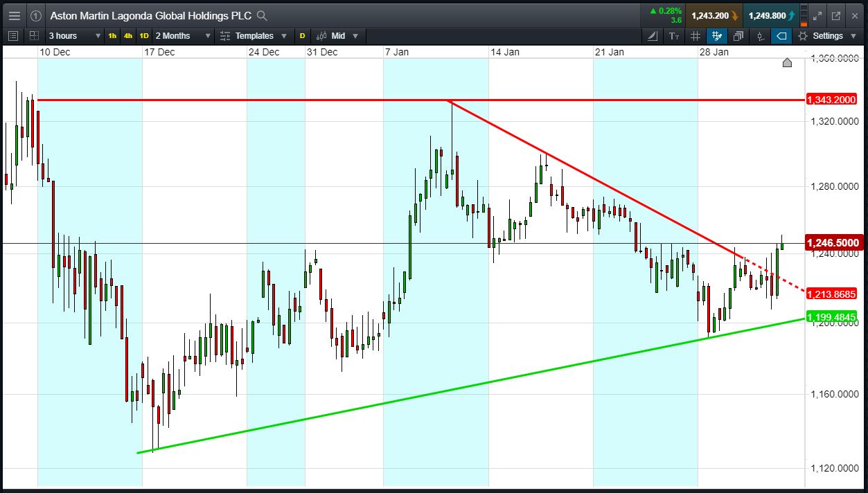868x493 pixels.
Task: Click the 28 Jan date label
Action: 714,52
